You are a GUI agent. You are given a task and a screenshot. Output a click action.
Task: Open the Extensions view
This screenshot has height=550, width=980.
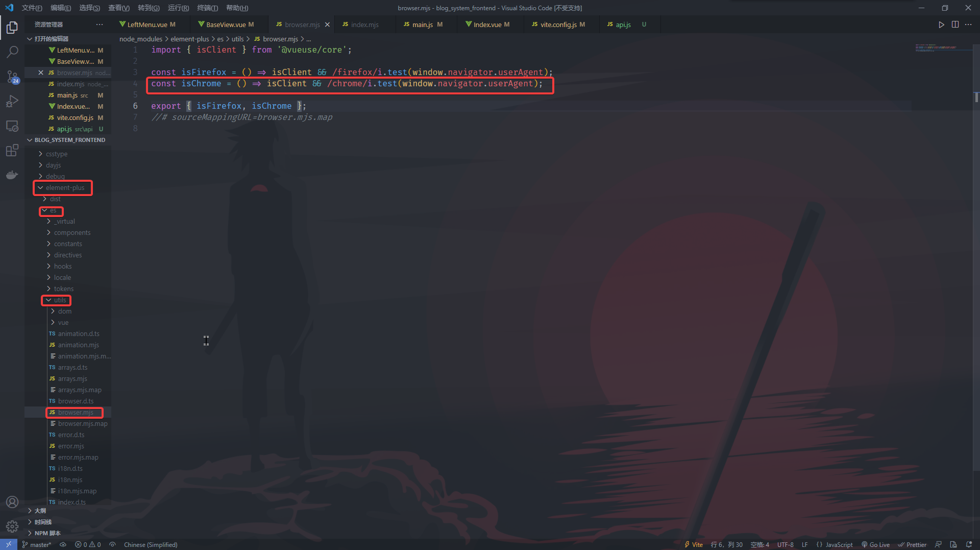12,150
